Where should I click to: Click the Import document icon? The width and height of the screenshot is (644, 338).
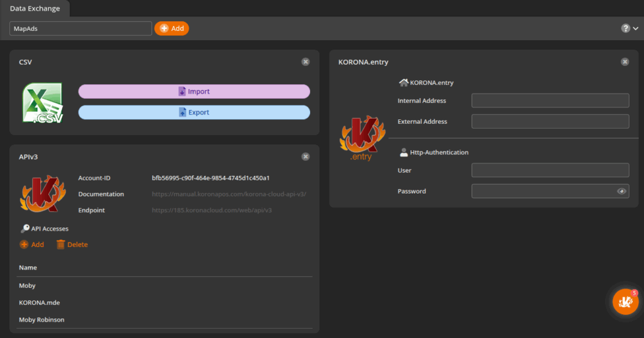pos(182,92)
